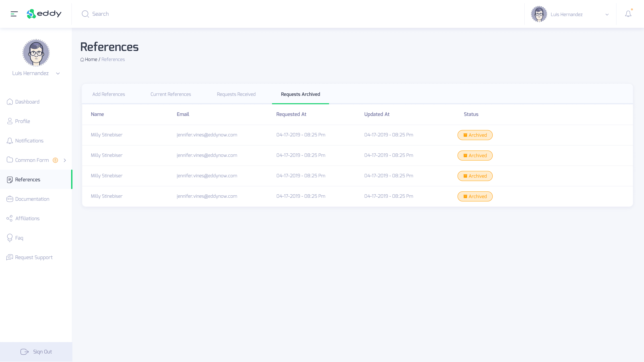Click the Profile person icon
Viewport: 644px width, 362px height.
(x=10, y=121)
